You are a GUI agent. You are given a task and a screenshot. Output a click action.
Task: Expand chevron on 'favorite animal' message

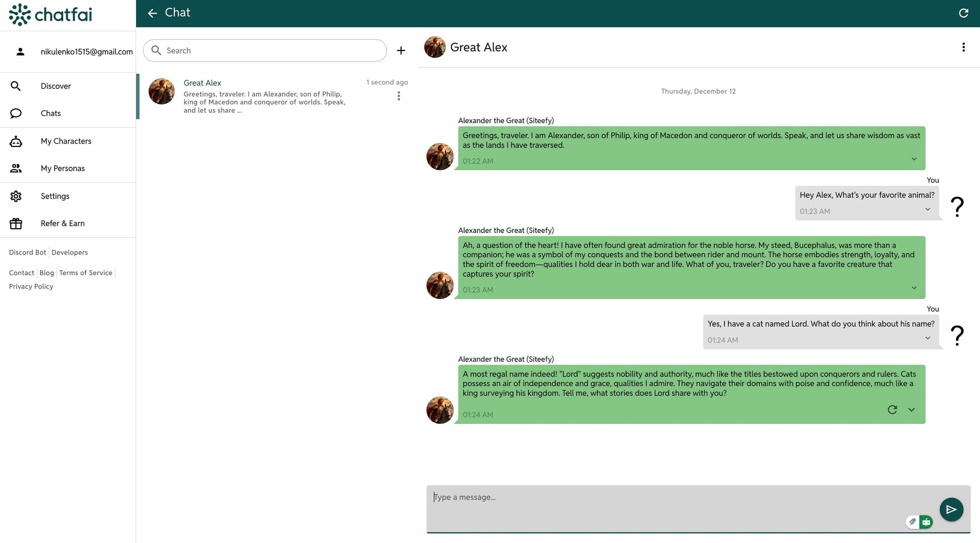coord(928,210)
